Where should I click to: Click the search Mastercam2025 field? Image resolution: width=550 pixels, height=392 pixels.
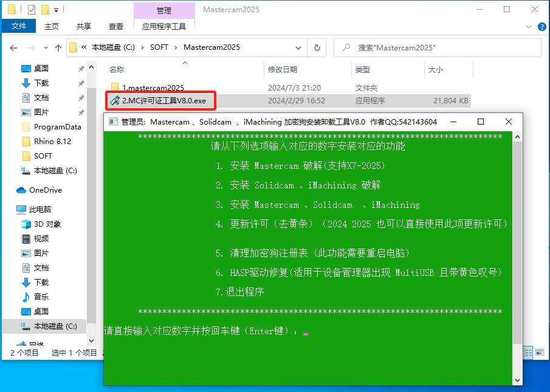coord(438,47)
